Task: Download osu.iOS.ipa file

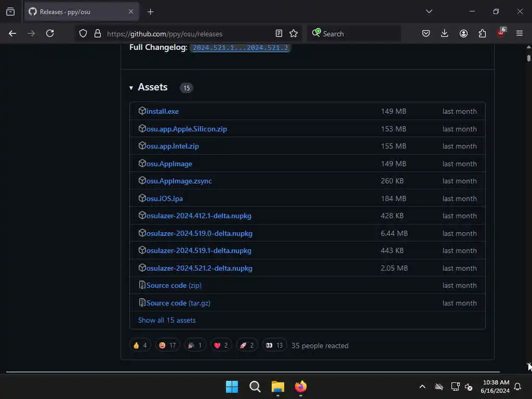Action: 165,199
